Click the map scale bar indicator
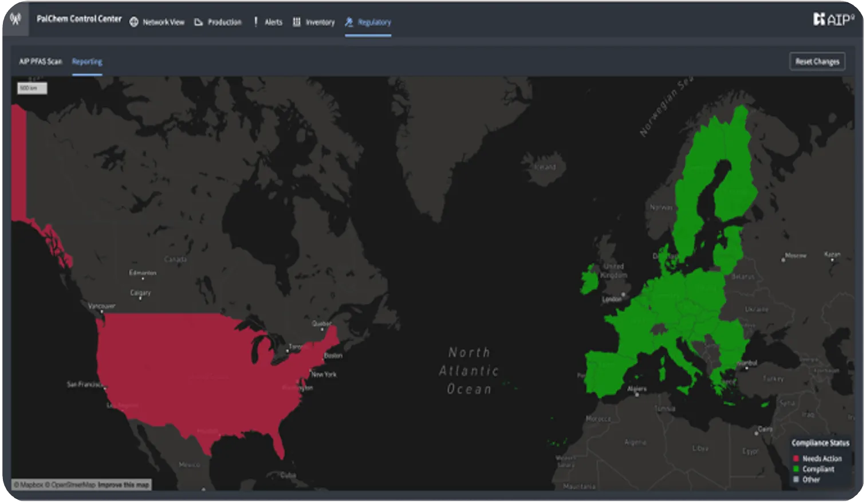The width and height of the screenshot is (866, 504). [x=32, y=88]
